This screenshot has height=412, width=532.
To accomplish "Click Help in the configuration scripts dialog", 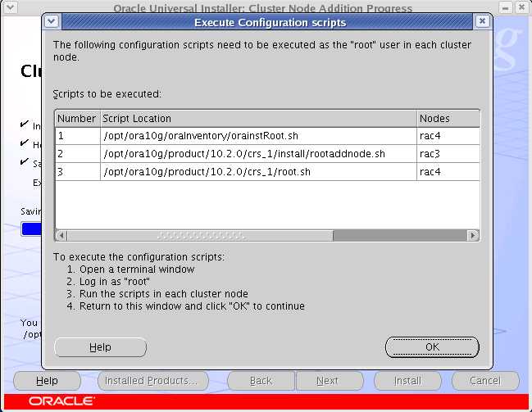I will [100, 347].
